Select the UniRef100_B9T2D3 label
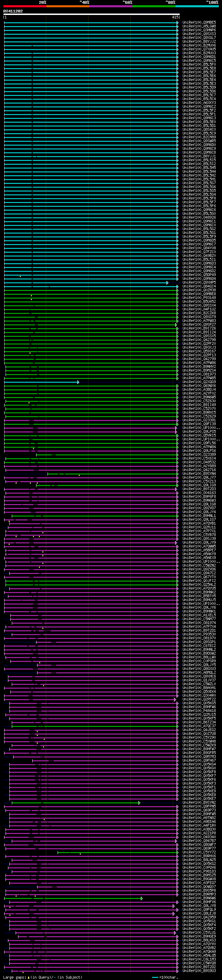This screenshot has width=222, height=980. [x=199, y=489]
